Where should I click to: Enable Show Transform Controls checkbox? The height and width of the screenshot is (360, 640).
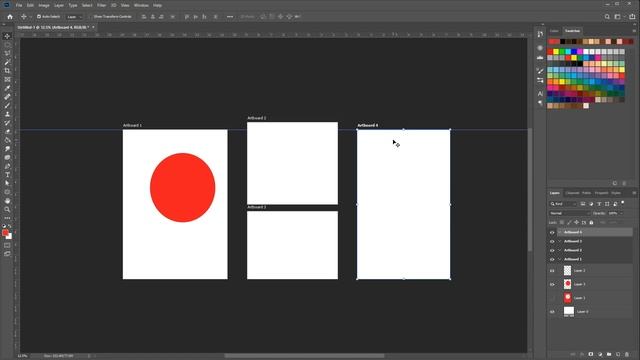(91, 17)
